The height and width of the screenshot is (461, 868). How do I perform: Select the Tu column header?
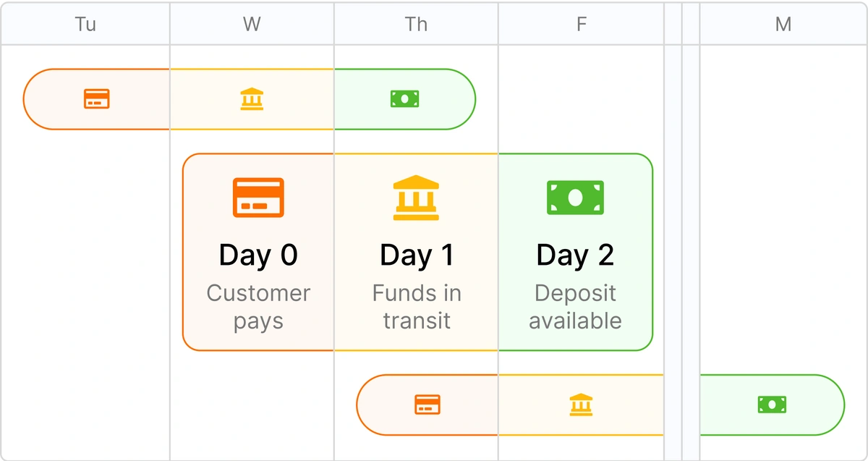85,25
